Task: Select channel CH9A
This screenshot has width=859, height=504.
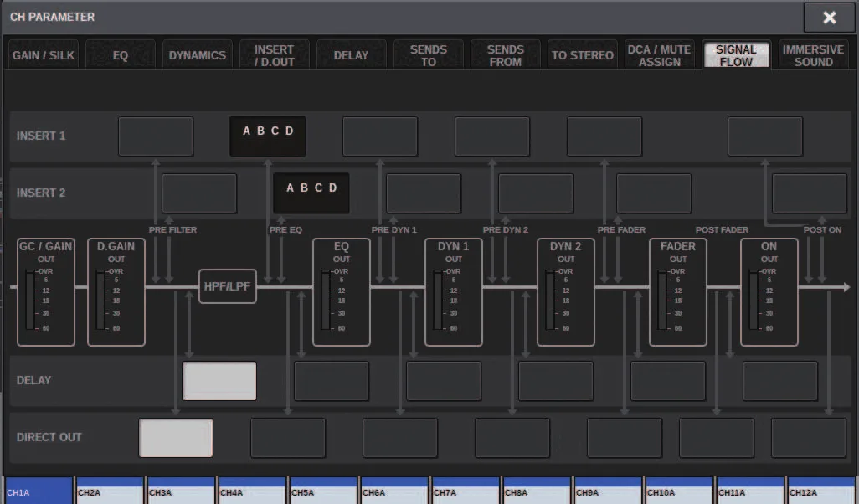Action: (608, 491)
